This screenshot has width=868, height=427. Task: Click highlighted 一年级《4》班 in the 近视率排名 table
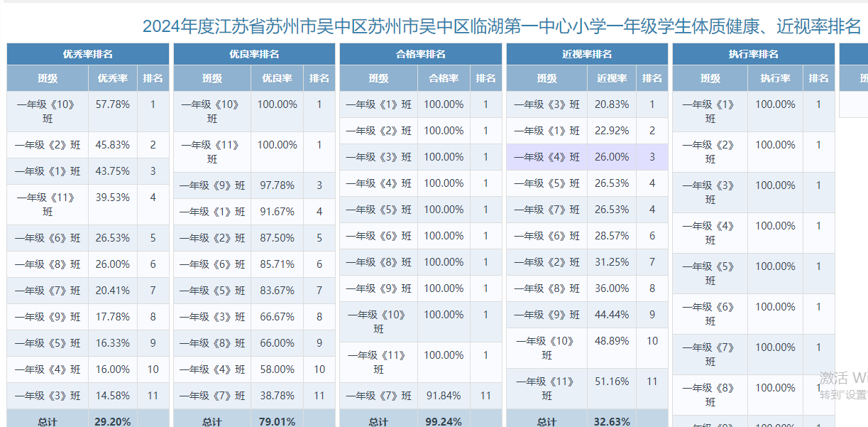[546, 157]
